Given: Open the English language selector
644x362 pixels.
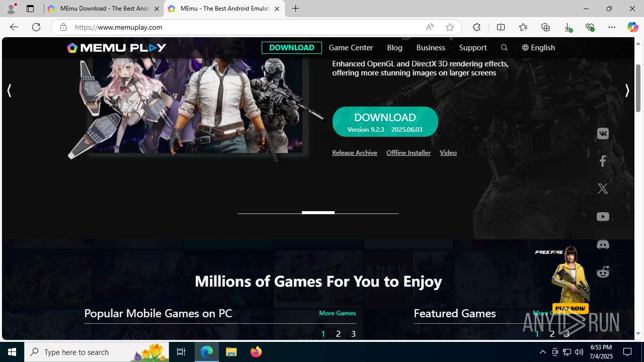Looking at the screenshot, I should point(538,48).
